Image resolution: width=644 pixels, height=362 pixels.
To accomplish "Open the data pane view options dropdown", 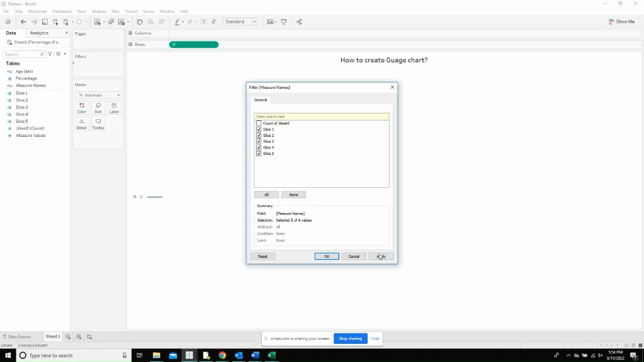I will (x=64, y=54).
